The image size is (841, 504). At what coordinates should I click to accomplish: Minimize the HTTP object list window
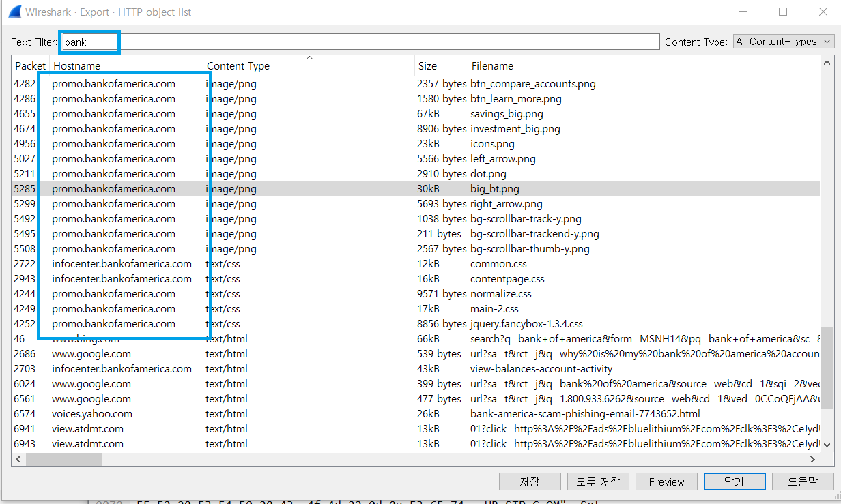point(745,12)
